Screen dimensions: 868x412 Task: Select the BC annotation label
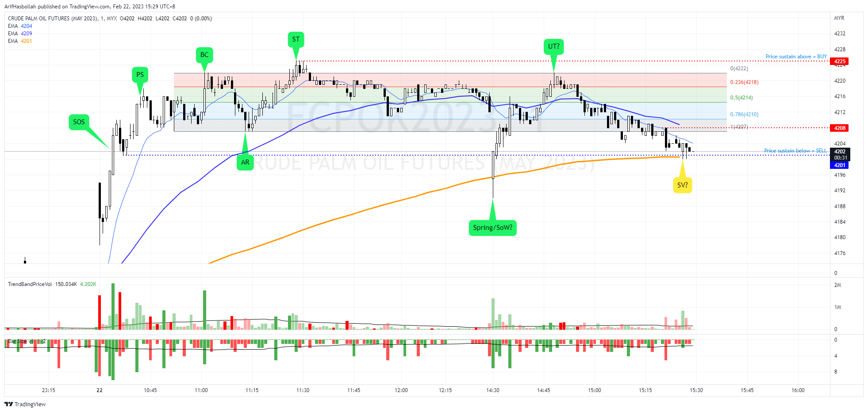(x=204, y=55)
